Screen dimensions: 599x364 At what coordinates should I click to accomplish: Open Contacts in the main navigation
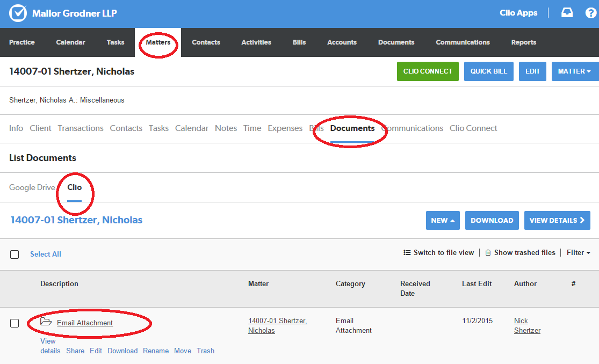[x=206, y=42]
